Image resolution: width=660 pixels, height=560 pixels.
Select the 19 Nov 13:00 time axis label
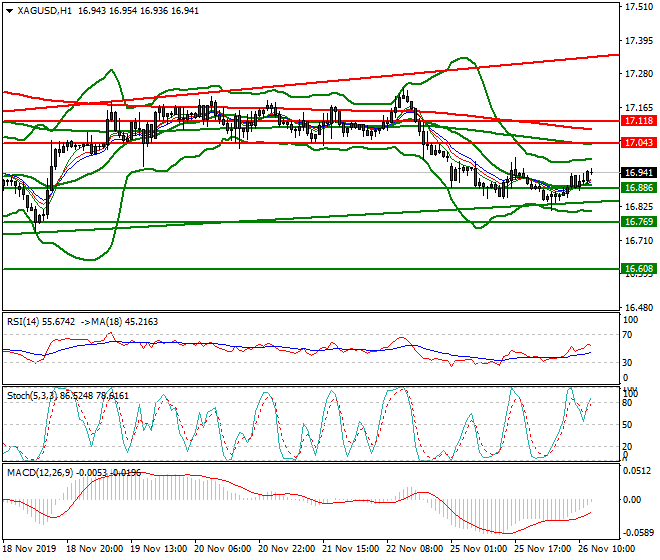(159, 549)
